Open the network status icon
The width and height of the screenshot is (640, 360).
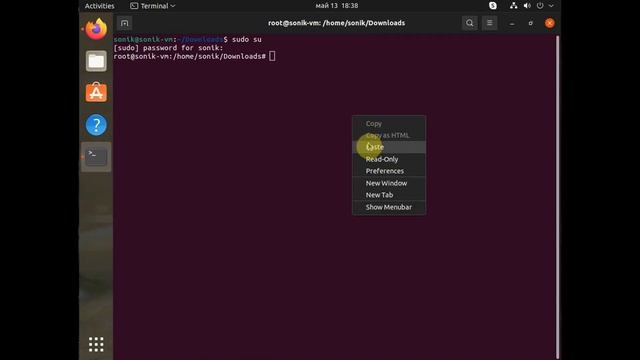[x=513, y=6]
